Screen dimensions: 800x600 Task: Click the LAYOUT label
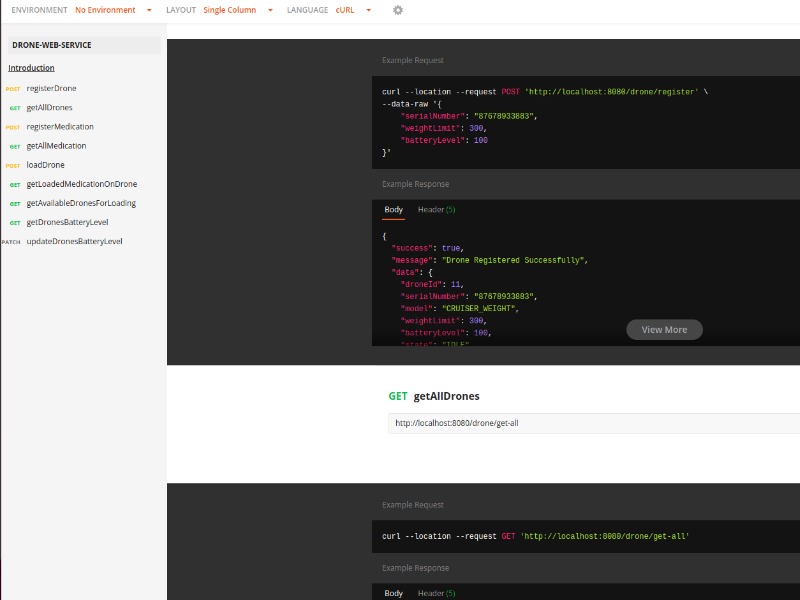pyautogui.click(x=181, y=10)
